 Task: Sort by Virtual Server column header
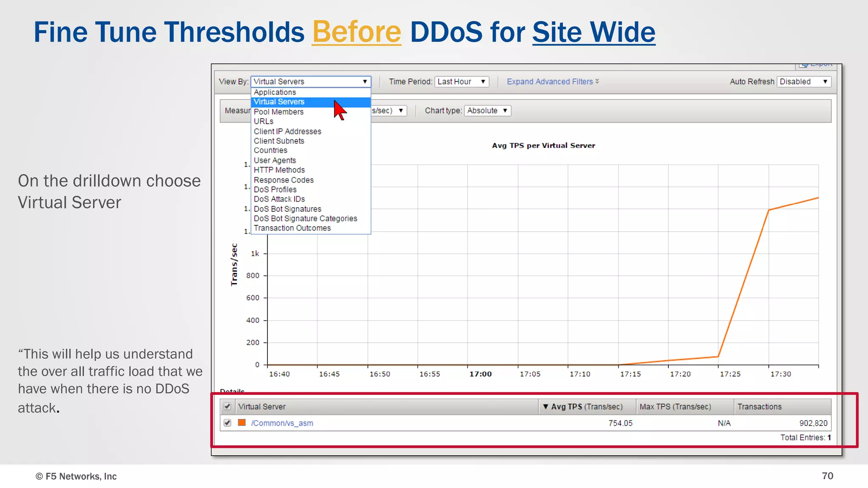[387, 407]
